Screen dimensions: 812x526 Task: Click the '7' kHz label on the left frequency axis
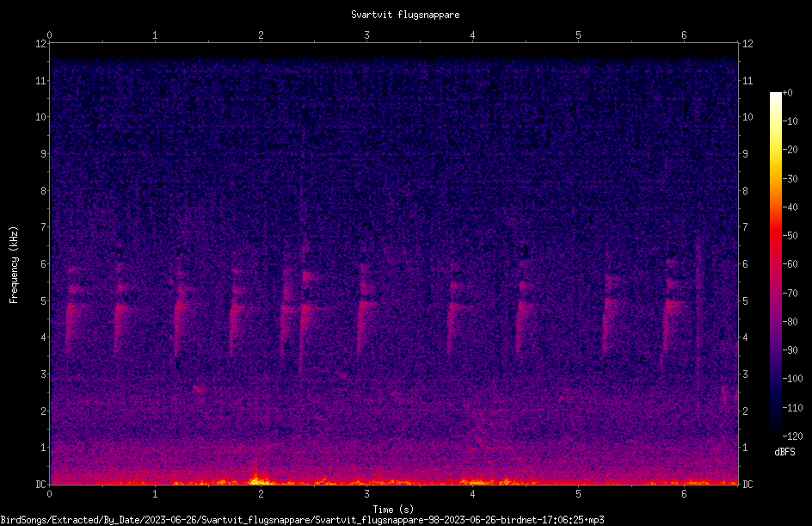pos(44,227)
